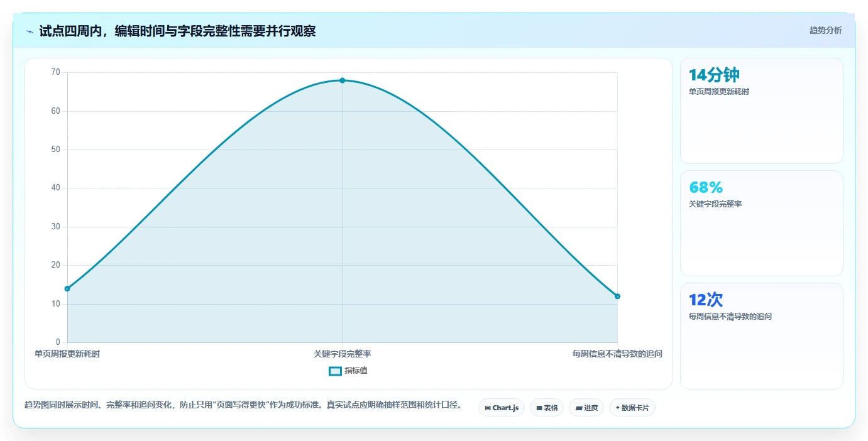Click the 指标值 legend color box
Viewport: 868px width, 441px height.
[x=335, y=371]
